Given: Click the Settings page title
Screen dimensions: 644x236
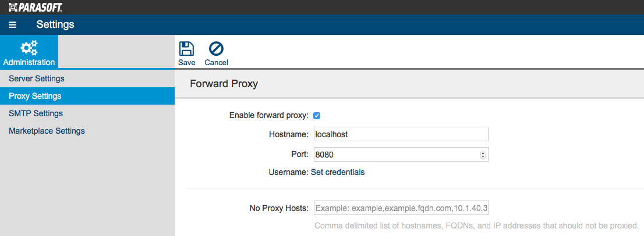Looking at the screenshot, I should [55, 24].
